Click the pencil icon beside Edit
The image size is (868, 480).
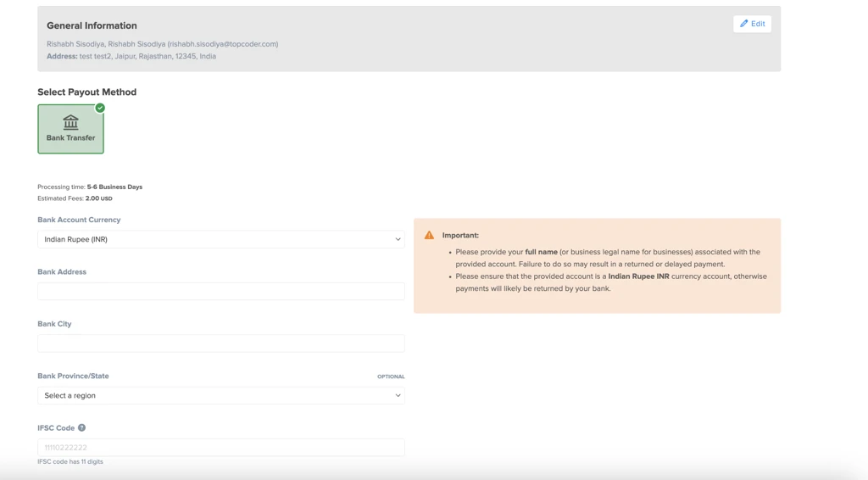(x=744, y=24)
